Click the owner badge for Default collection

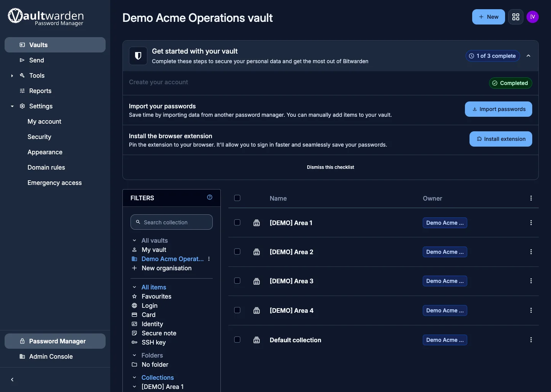(x=445, y=340)
